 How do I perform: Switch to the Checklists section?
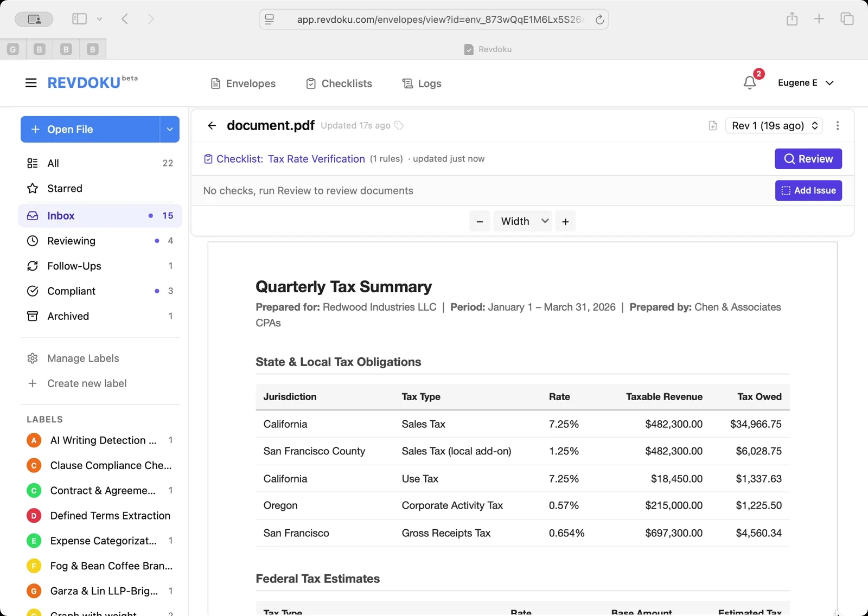pyautogui.click(x=339, y=84)
